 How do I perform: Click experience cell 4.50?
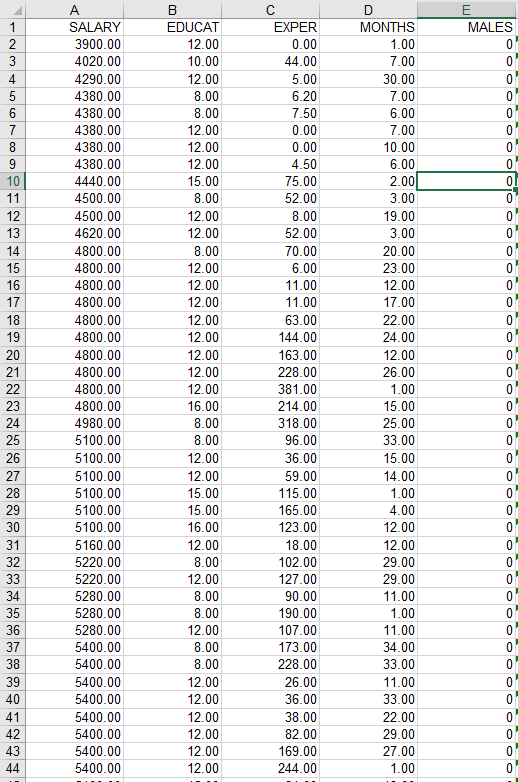point(270,164)
